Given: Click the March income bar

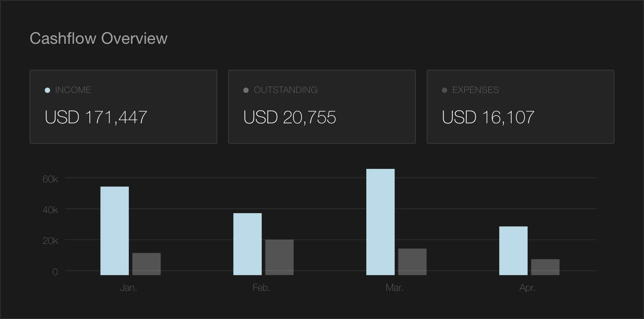Looking at the screenshot, I should tap(381, 222).
